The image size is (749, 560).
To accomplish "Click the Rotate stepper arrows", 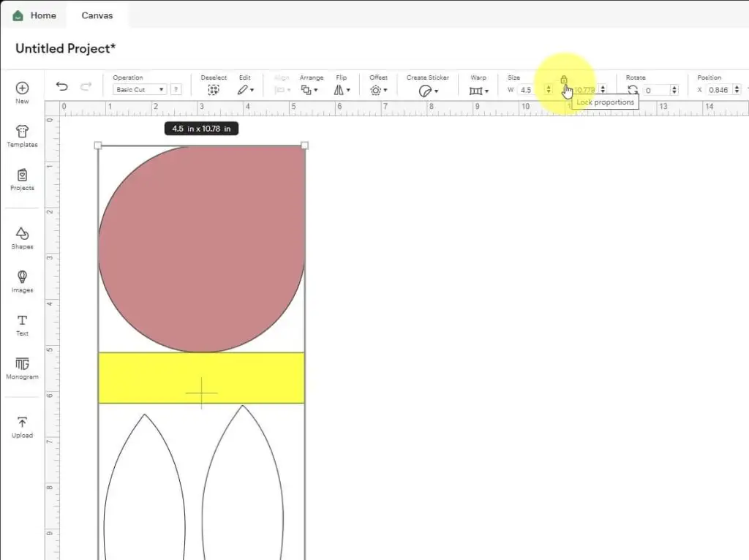I will click(x=674, y=90).
